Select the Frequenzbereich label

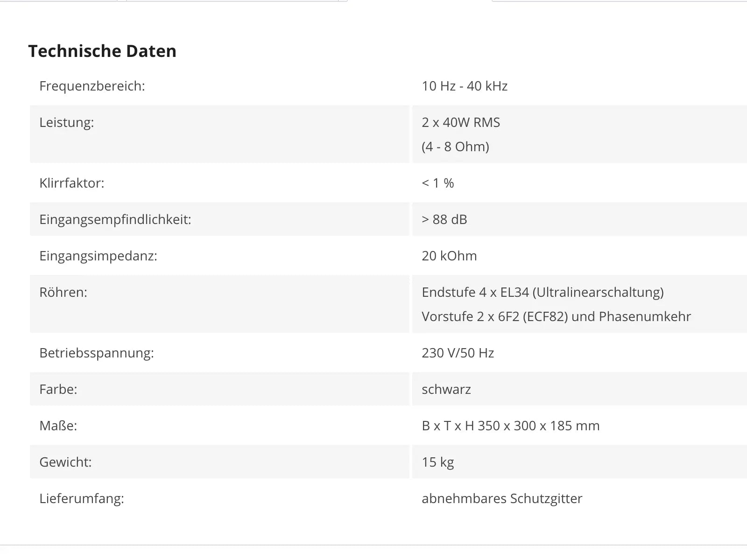pyautogui.click(x=92, y=86)
